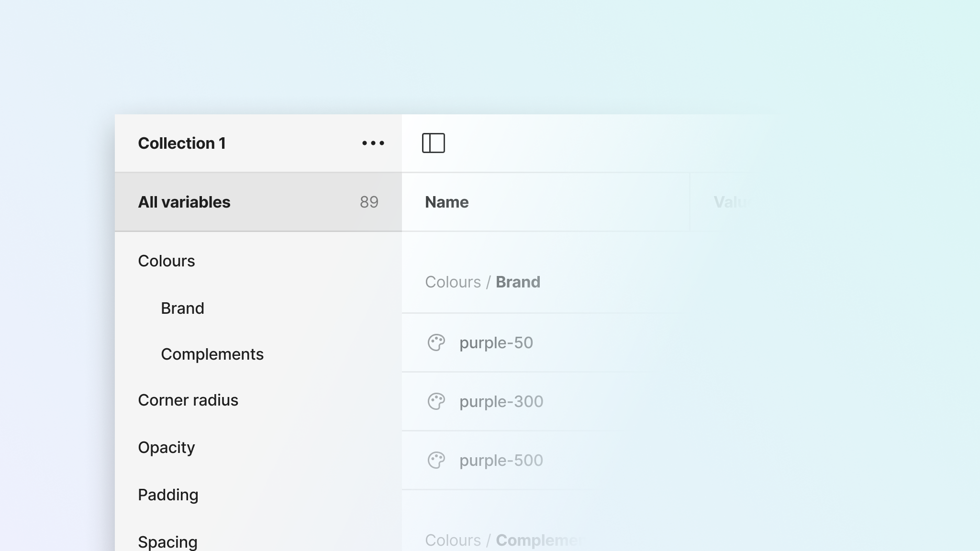Select the All variables group
980x551 pixels.
tap(258, 202)
